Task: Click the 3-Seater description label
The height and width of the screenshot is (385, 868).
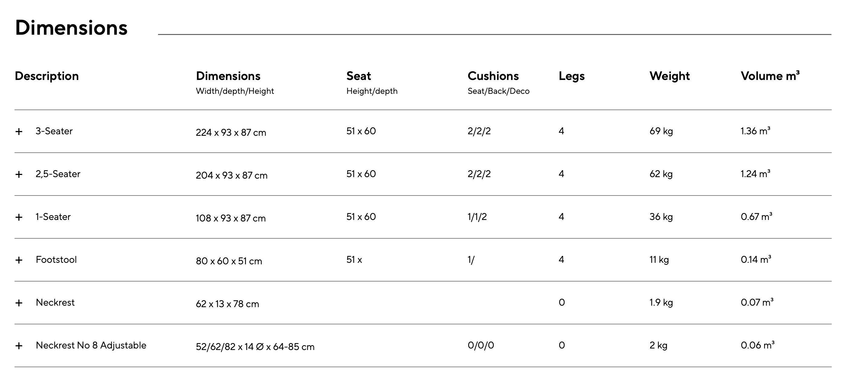Action: tap(54, 131)
